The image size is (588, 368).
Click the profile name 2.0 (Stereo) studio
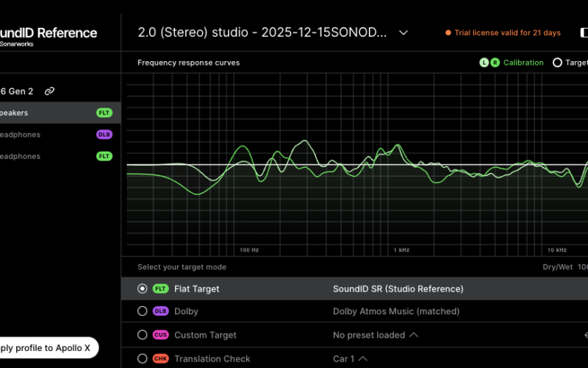262,32
